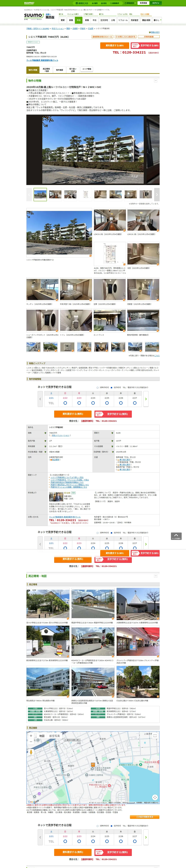Switch to the 取り扱い店舗 tab
This screenshot has width=186, height=868.
(x=73, y=70)
